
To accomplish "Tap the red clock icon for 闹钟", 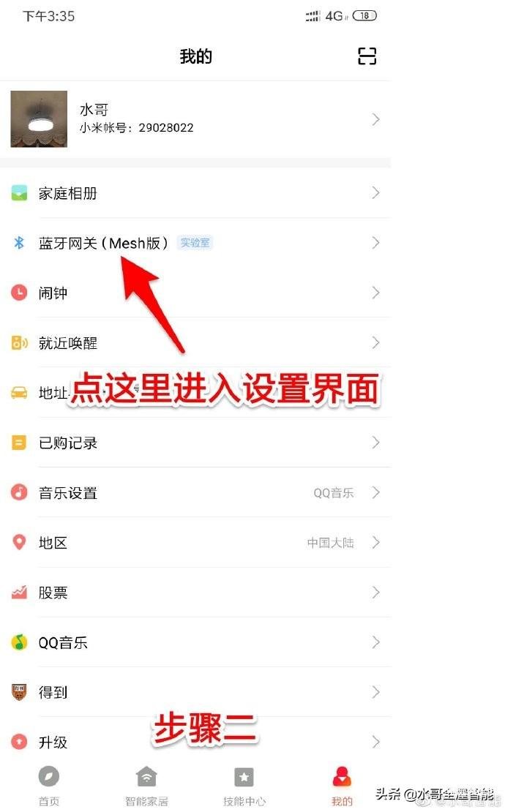I will click(x=19, y=293).
